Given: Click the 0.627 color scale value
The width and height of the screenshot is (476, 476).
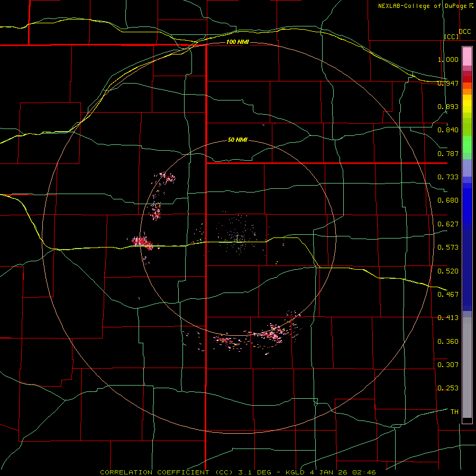Looking at the screenshot, I should (448, 224).
